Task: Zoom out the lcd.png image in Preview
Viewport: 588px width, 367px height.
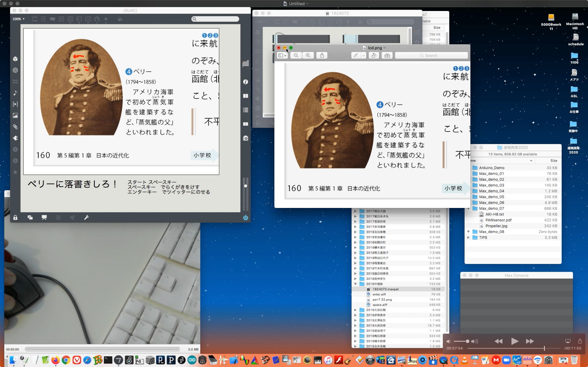Action: click(x=296, y=55)
